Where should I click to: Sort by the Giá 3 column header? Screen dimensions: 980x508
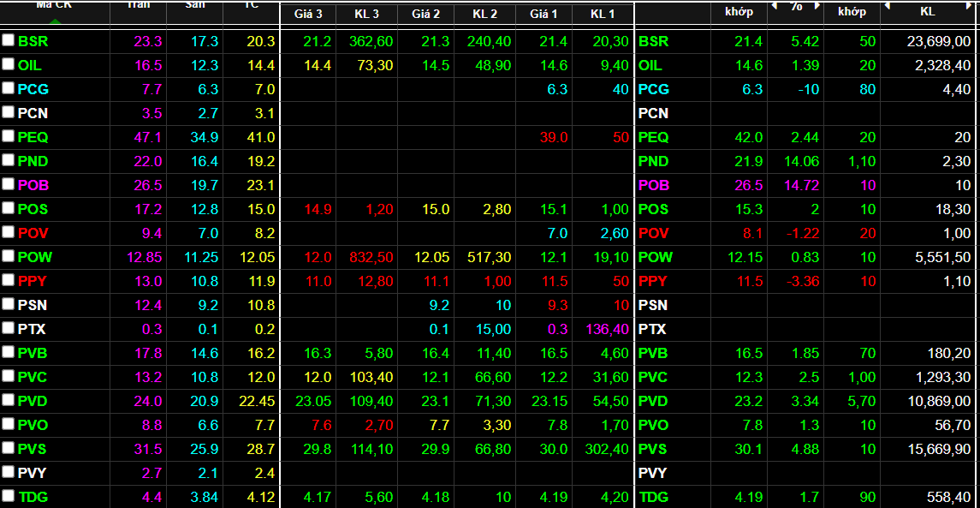tap(308, 14)
